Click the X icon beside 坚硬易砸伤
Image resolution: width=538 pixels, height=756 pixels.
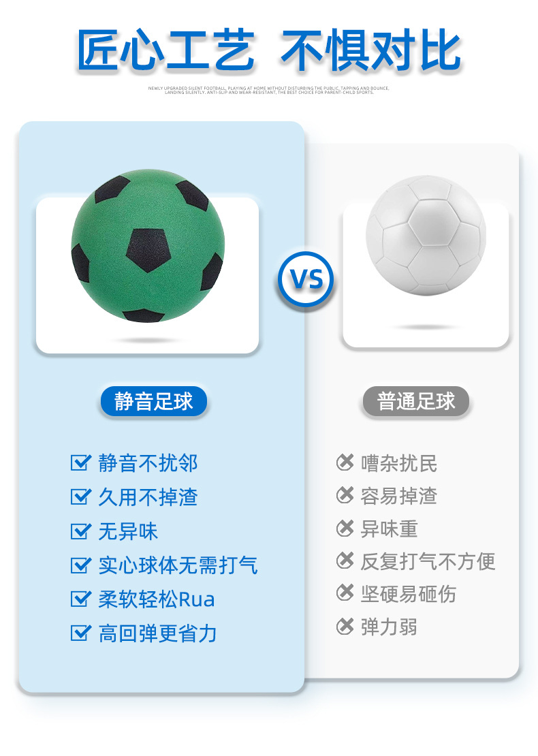pos(345,593)
